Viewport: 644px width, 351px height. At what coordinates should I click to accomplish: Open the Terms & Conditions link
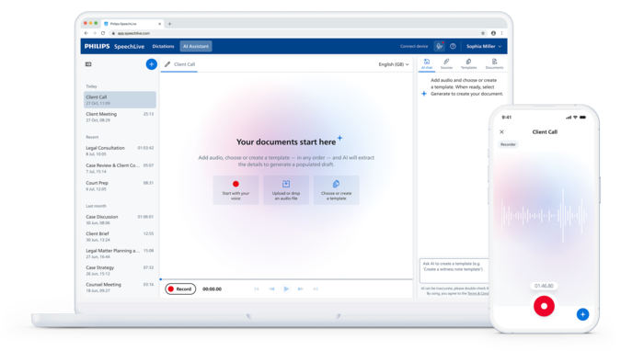[x=477, y=294]
